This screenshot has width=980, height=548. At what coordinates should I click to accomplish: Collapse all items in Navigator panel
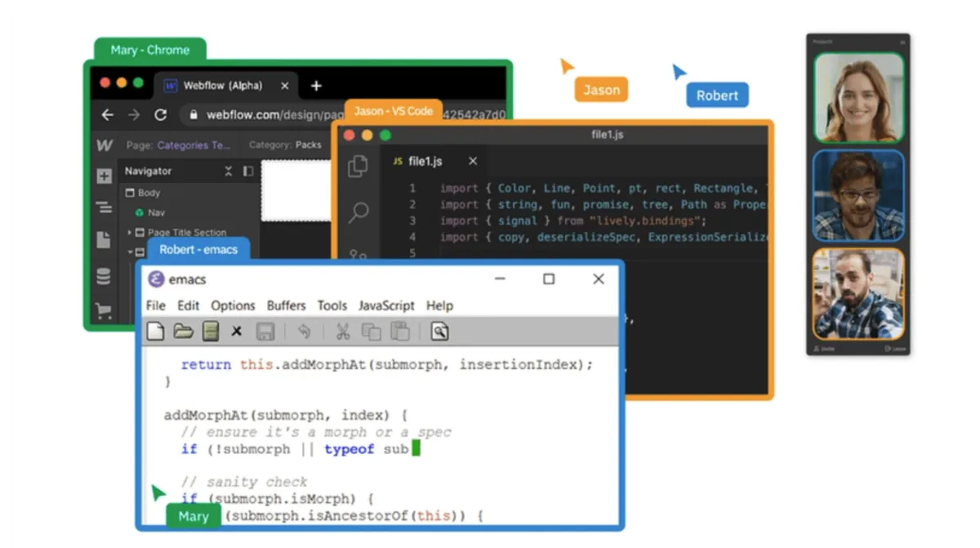[x=229, y=172]
